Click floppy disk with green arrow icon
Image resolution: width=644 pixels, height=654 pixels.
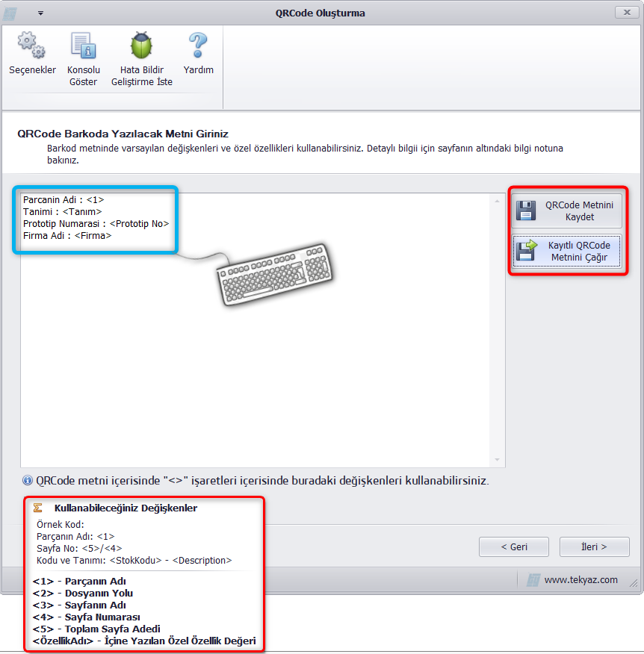(x=526, y=251)
